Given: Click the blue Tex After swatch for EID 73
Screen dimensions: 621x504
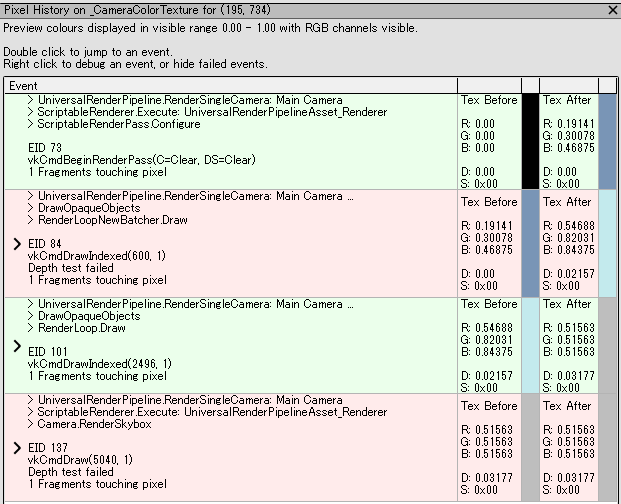Looking at the screenshot, I should click(607, 141).
